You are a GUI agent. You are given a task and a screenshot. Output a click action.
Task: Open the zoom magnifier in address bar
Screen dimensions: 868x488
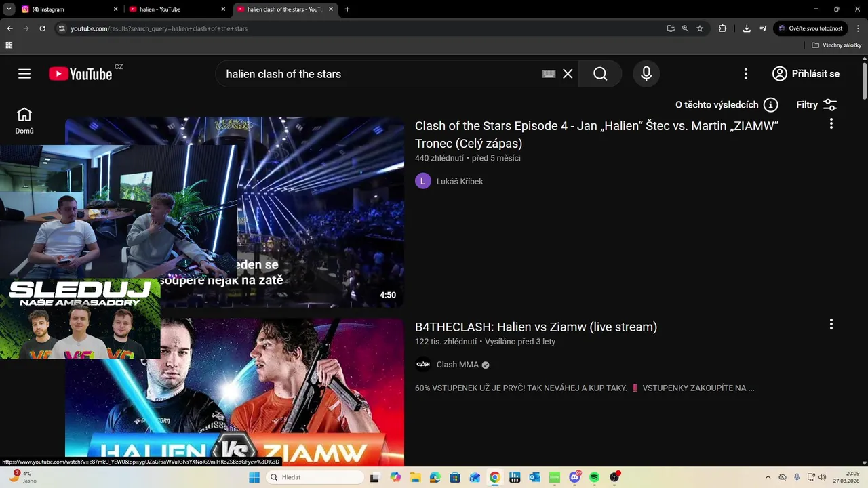click(685, 28)
